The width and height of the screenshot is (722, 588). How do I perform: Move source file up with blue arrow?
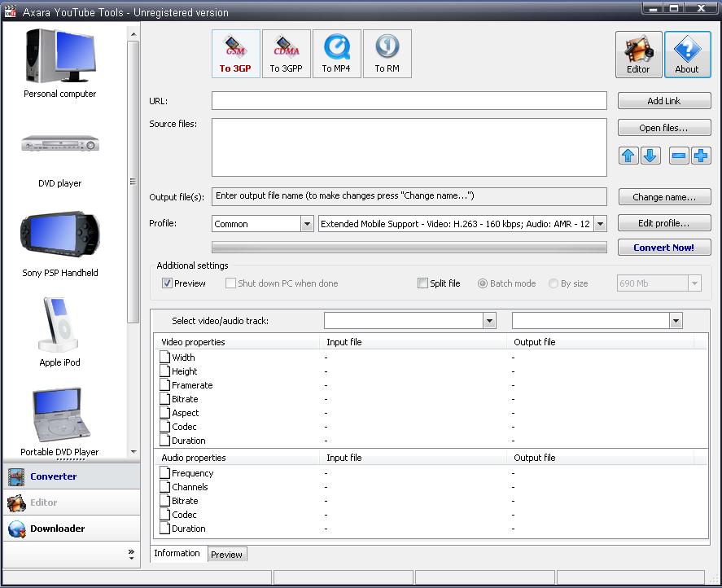coord(628,156)
